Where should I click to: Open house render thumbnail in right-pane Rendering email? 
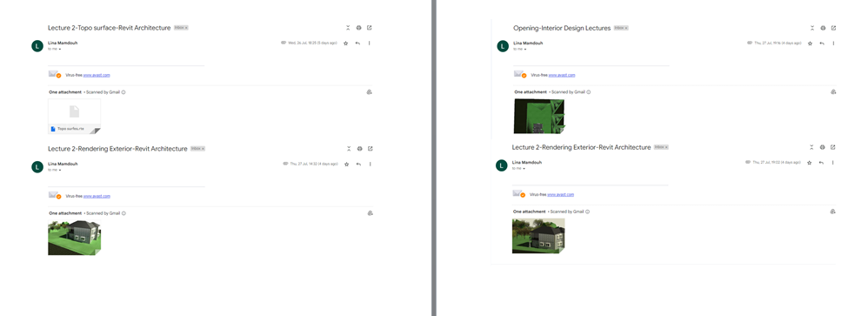pos(538,236)
